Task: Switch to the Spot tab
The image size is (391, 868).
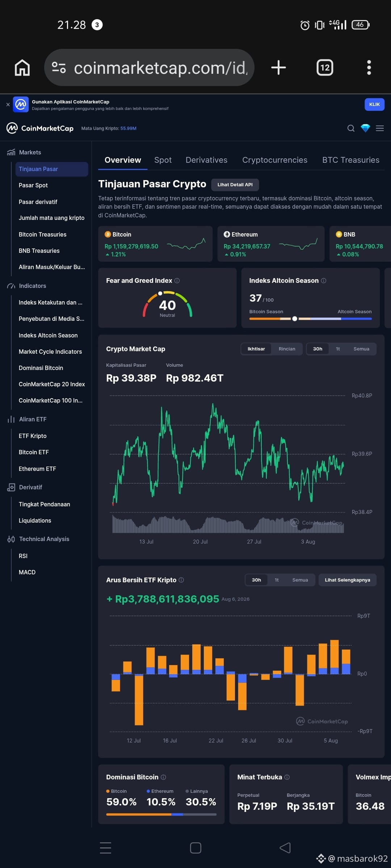Action: 163,160
